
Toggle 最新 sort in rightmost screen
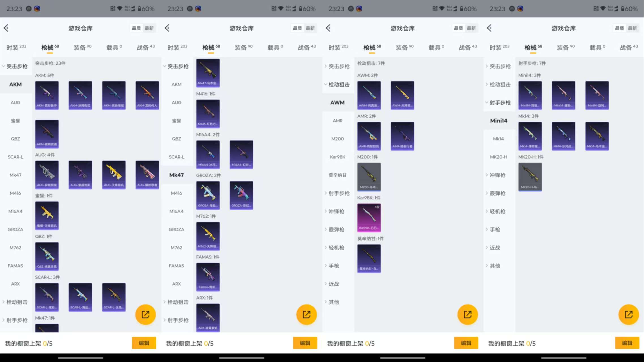pos(632,28)
